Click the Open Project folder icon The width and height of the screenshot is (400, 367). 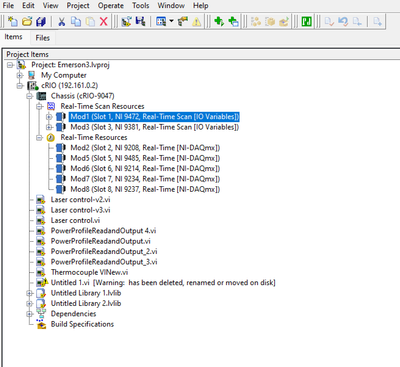tap(27, 22)
